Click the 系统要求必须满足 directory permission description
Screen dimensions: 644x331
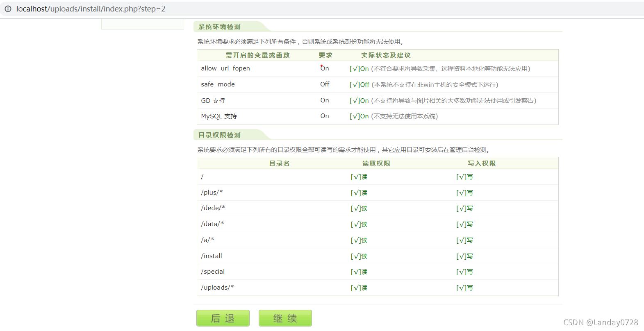click(344, 150)
